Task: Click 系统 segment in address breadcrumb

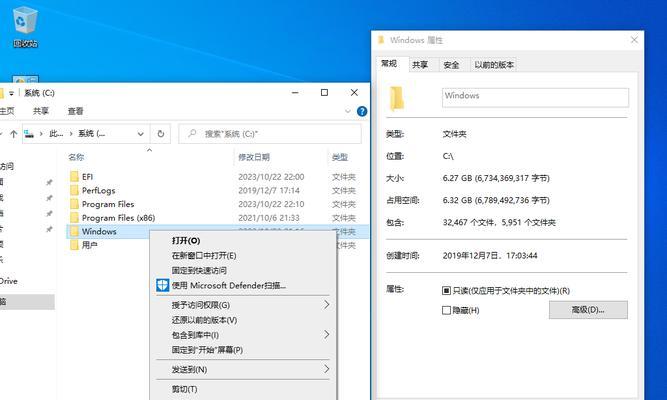Action: tap(91, 134)
